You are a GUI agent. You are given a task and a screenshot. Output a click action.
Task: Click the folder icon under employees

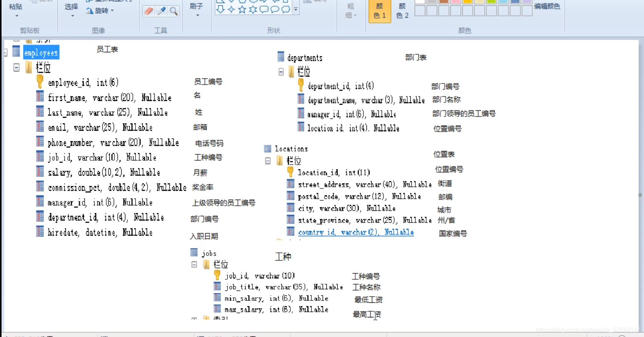(x=29, y=68)
